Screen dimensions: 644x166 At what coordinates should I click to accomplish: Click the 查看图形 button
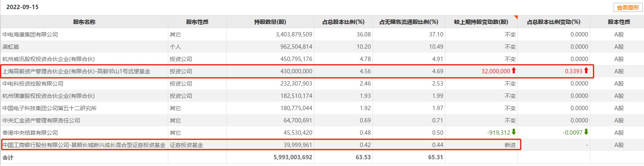click(628, 8)
